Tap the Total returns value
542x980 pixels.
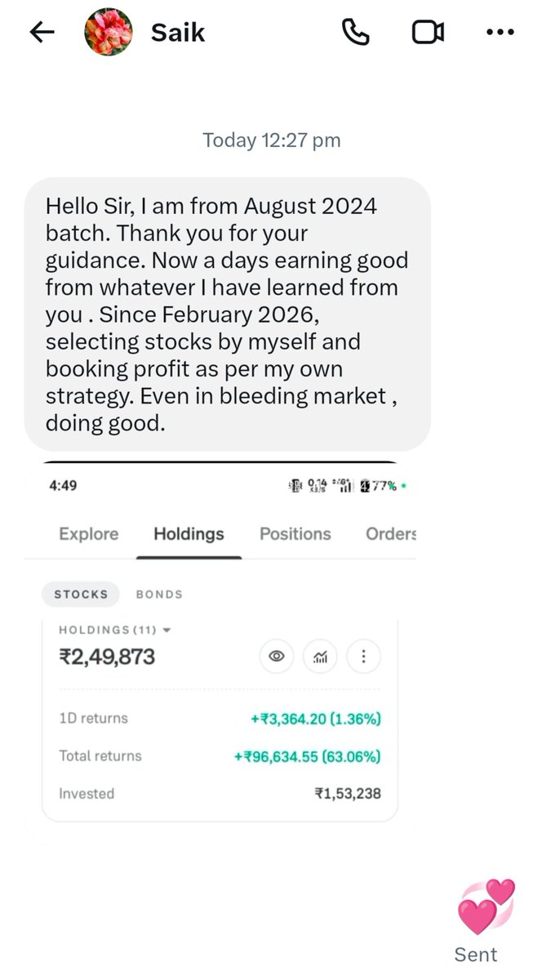pos(307,756)
